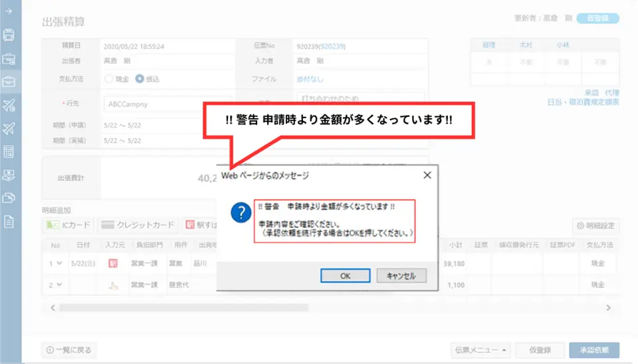Open the document sidebar icon

[x=9, y=222]
